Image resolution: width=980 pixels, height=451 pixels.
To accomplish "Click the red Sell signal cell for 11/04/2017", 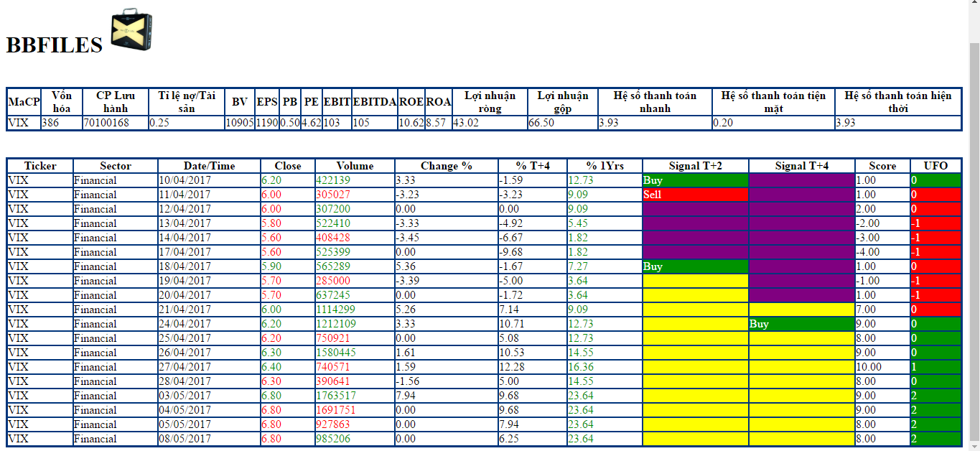I will click(695, 195).
